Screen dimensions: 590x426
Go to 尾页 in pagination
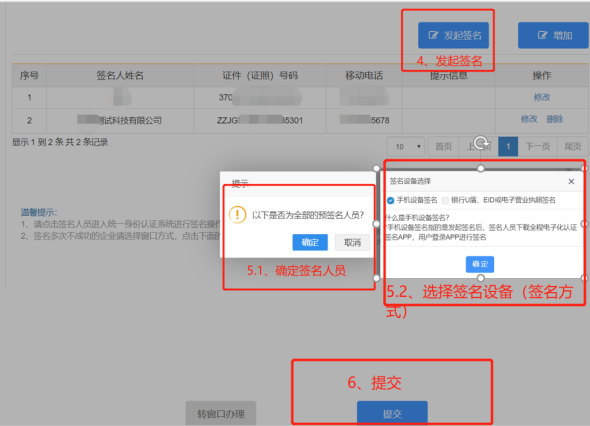573,146
